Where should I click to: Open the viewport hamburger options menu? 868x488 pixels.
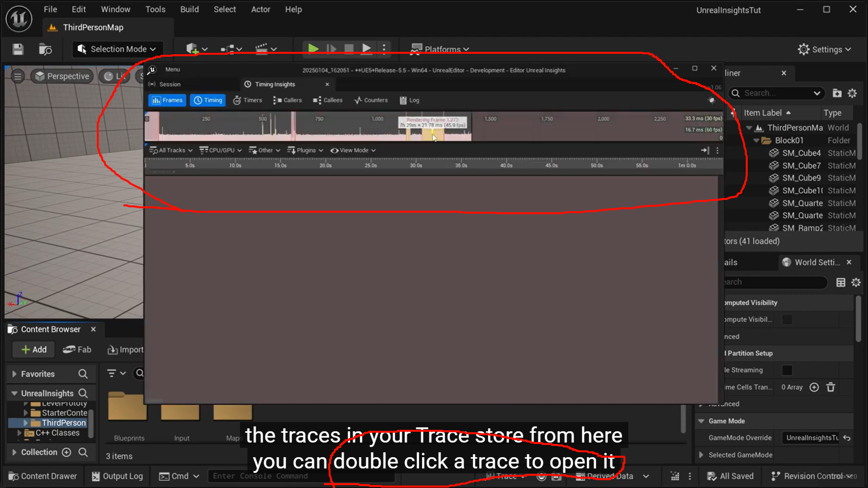pyautogui.click(x=18, y=76)
